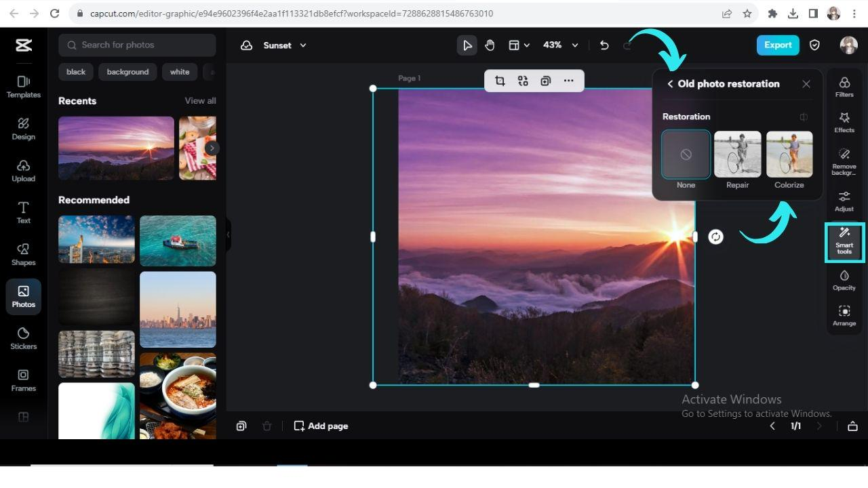This screenshot has width=868, height=488.
Task: Open the Frames panel
Action: (23, 381)
